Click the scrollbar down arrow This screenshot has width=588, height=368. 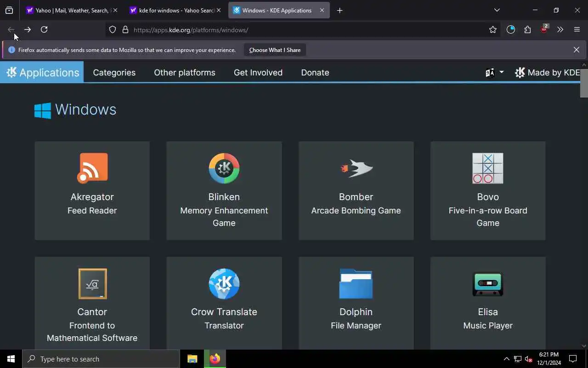coord(584,345)
